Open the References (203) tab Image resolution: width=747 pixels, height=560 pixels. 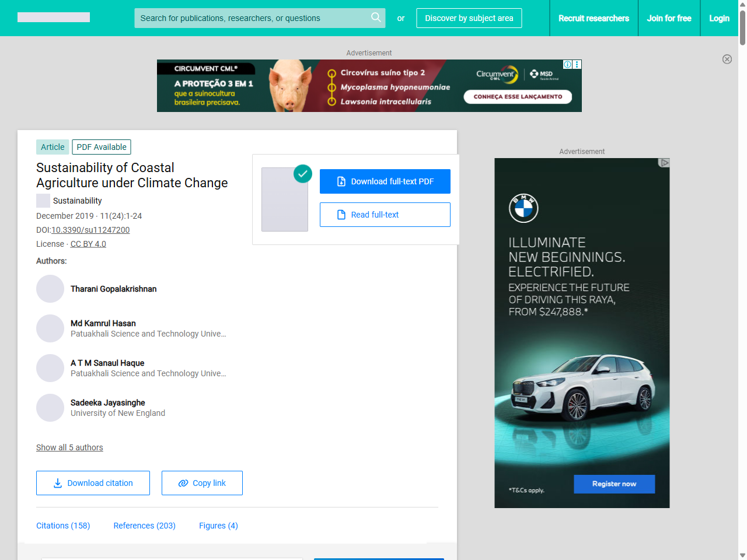[x=145, y=526]
